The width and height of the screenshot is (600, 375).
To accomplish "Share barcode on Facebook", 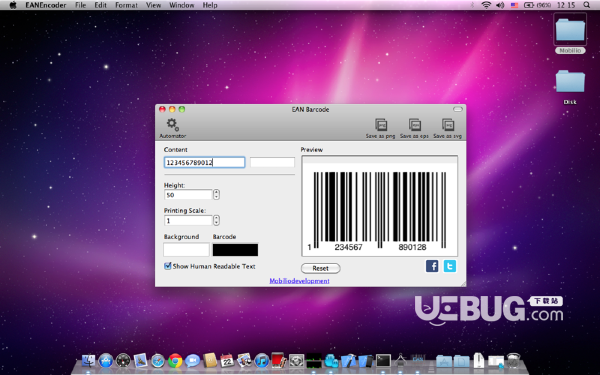I will point(432,266).
